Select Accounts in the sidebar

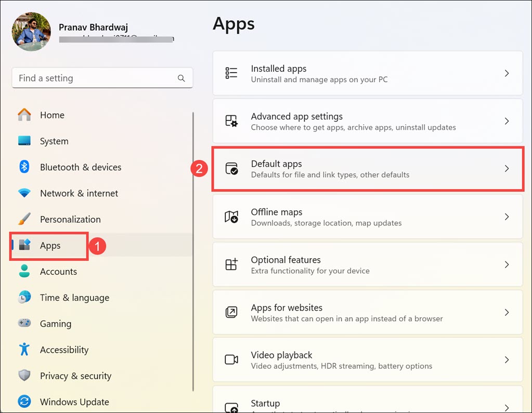point(58,271)
